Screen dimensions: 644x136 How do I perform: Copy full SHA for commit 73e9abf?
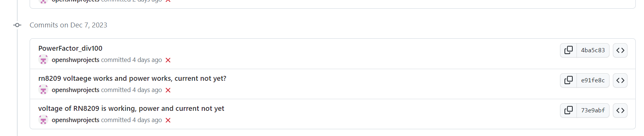click(569, 110)
